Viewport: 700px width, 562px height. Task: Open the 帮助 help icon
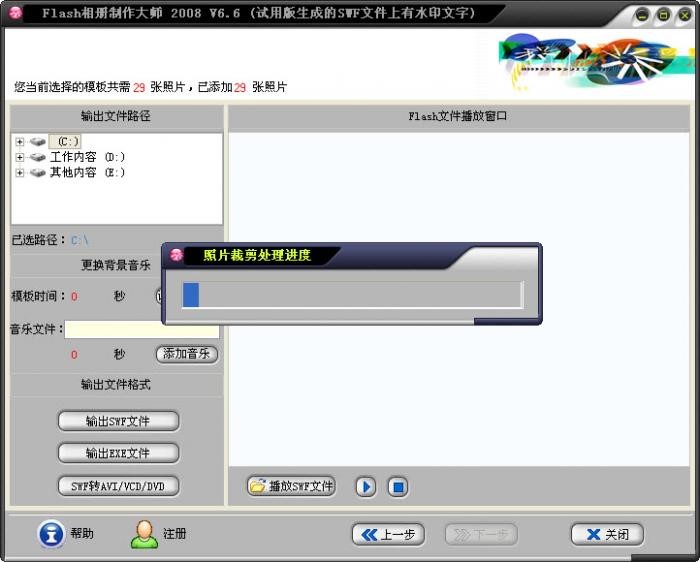[x=51, y=533]
